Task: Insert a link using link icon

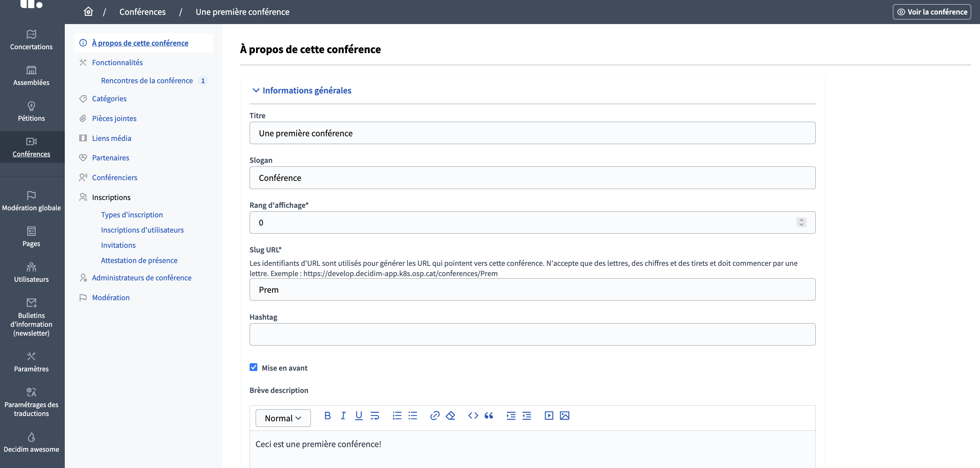Action: (434, 416)
